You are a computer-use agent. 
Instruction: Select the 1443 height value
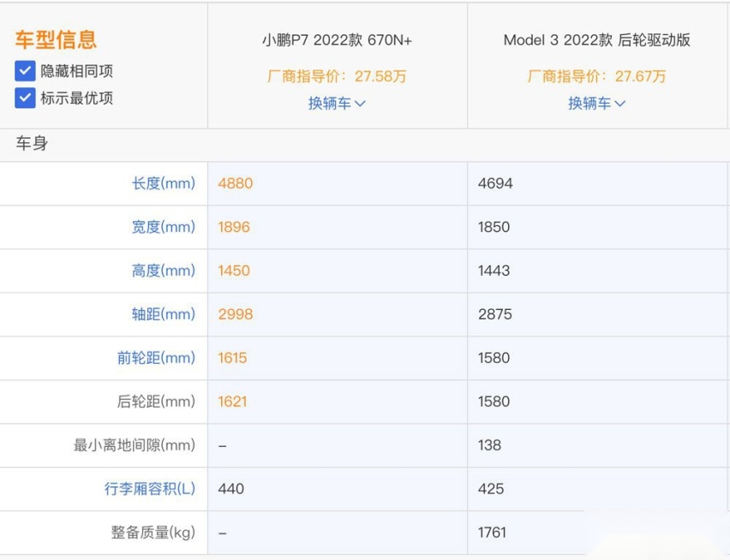click(x=494, y=271)
